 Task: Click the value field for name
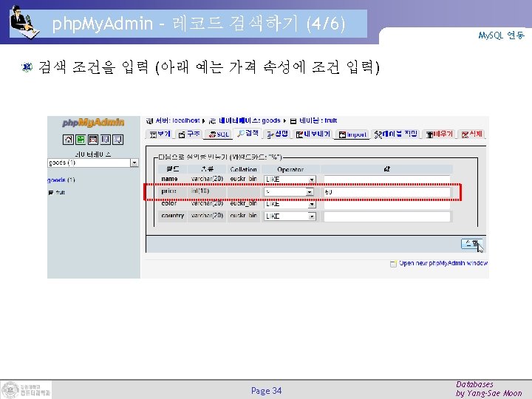tap(386, 179)
